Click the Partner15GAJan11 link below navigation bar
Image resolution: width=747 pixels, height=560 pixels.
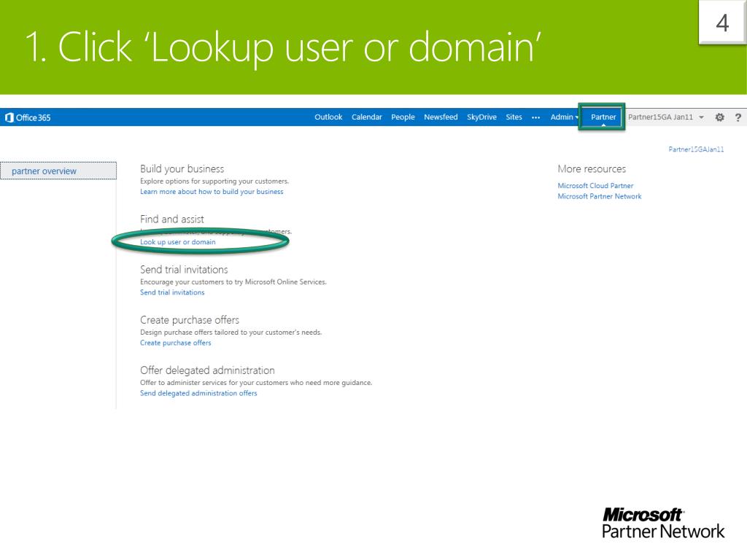(x=696, y=149)
